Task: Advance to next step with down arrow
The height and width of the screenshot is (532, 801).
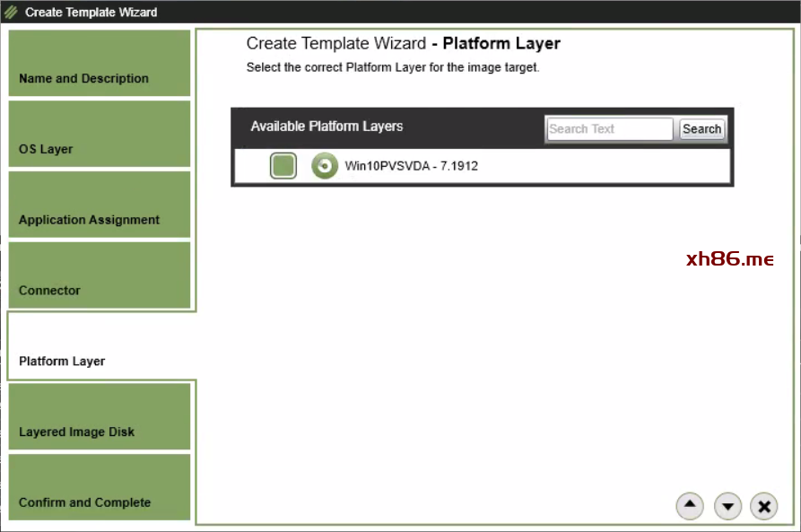Action: pos(727,507)
